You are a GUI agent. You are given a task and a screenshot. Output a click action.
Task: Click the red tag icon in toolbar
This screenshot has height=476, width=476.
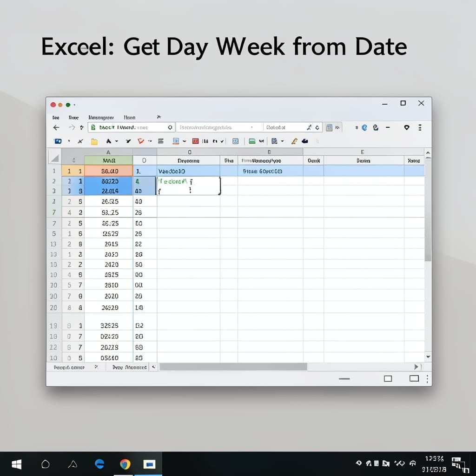pos(140,141)
